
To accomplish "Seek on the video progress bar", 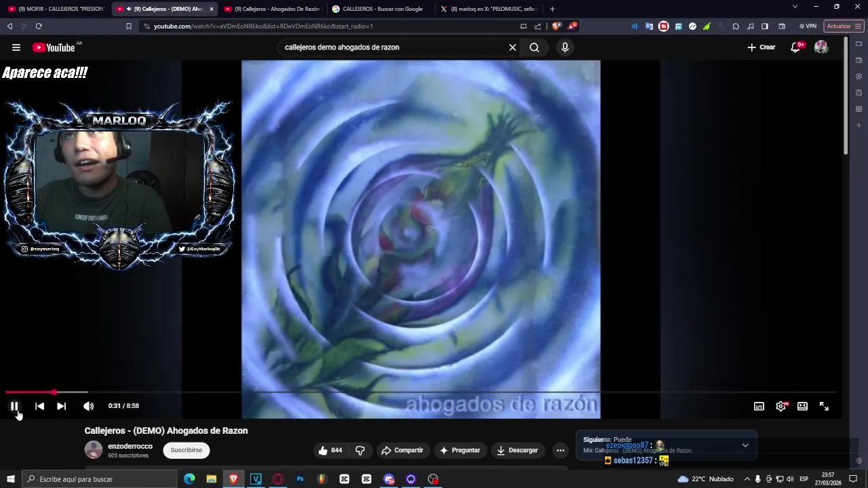I will (420, 392).
